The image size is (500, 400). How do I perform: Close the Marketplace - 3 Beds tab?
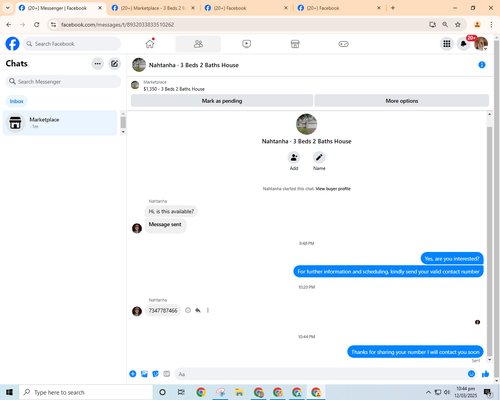tap(193, 8)
